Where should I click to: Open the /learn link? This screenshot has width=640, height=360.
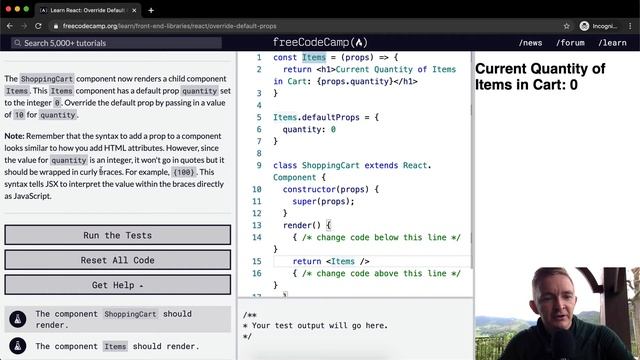[612, 43]
